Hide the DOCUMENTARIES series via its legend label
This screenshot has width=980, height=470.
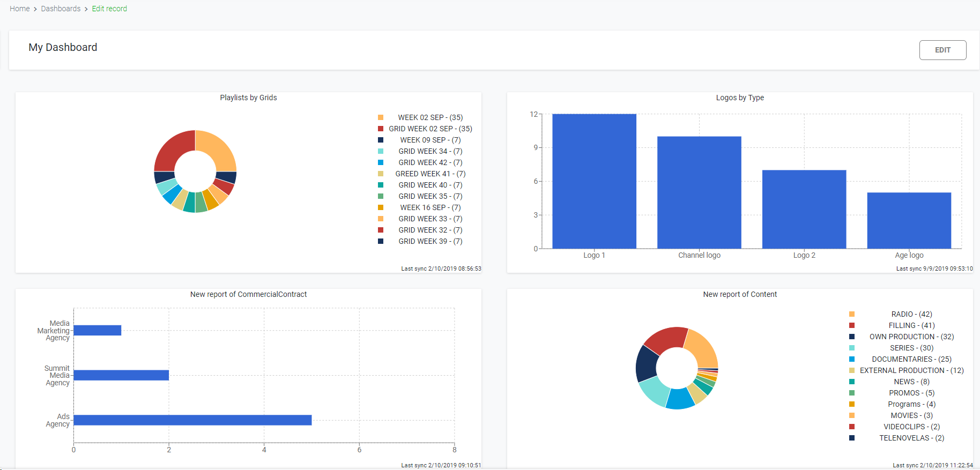[x=911, y=359]
